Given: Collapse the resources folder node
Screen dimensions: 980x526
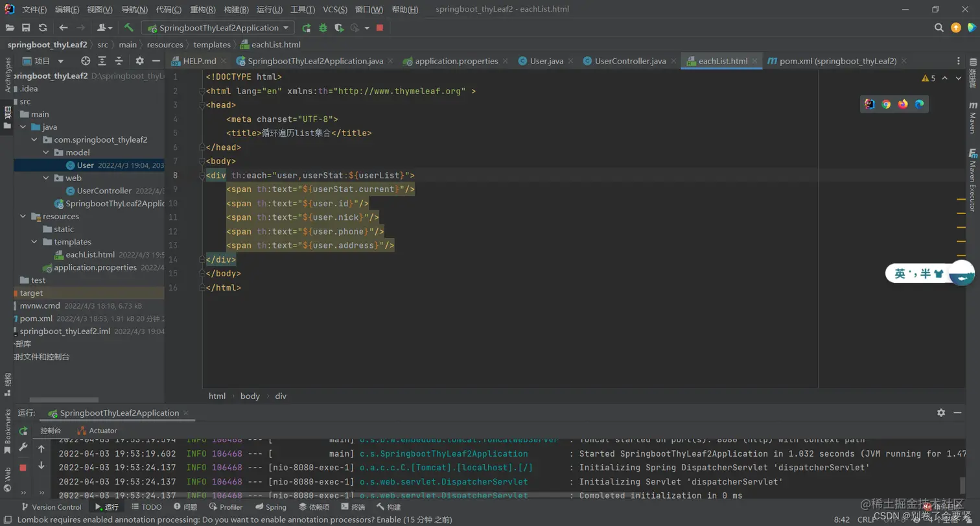Looking at the screenshot, I should click(24, 217).
